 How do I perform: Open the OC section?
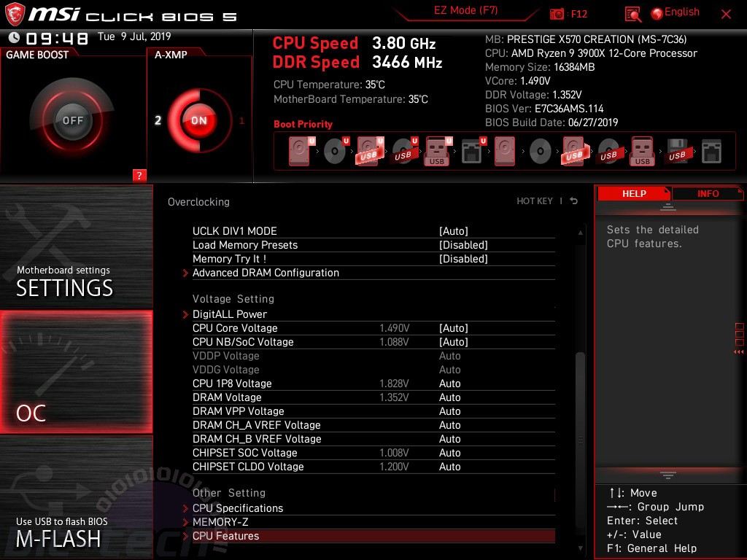point(76,372)
